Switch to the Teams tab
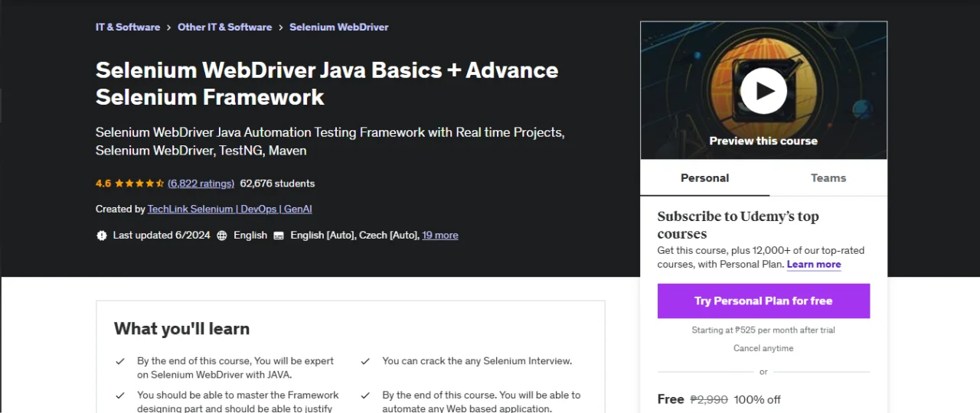The width and height of the screenshot is (980, 413). pos(828,177)
